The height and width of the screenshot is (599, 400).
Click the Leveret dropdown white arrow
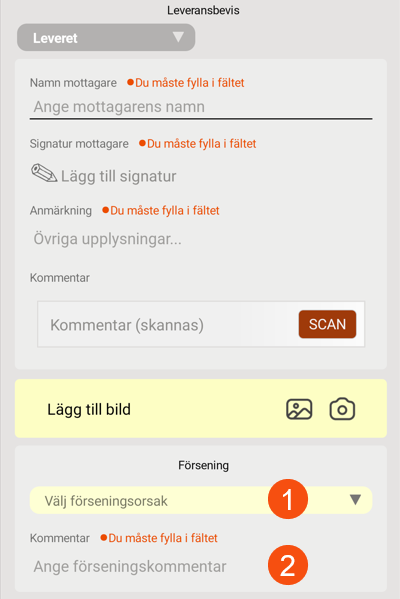click(x=178, y=37)
